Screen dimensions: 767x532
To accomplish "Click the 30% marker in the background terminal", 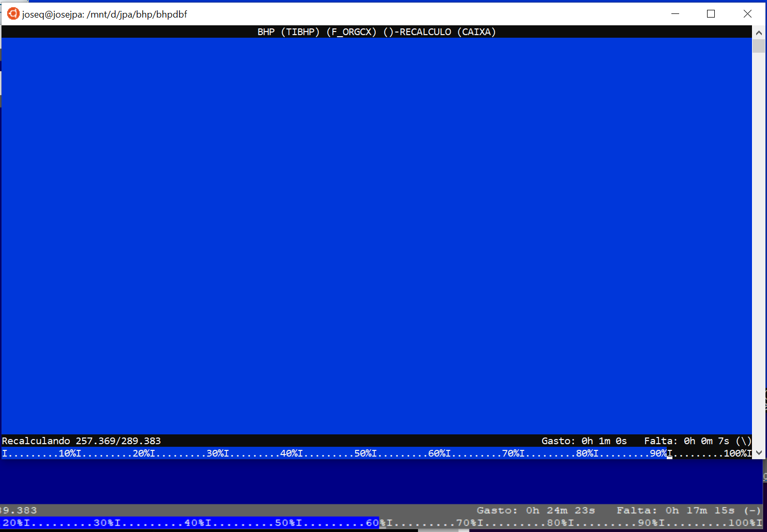I will click(x=103, y=523).
